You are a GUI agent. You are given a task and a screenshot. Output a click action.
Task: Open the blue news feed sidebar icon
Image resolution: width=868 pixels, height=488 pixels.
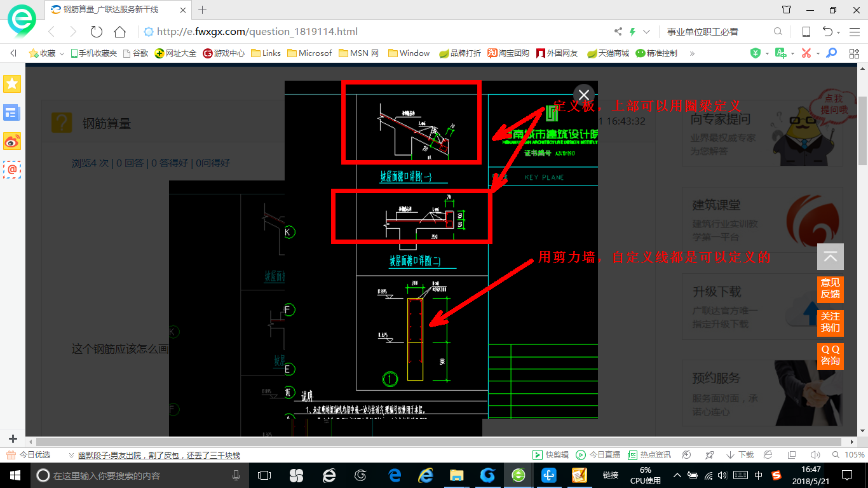point(12,112)
